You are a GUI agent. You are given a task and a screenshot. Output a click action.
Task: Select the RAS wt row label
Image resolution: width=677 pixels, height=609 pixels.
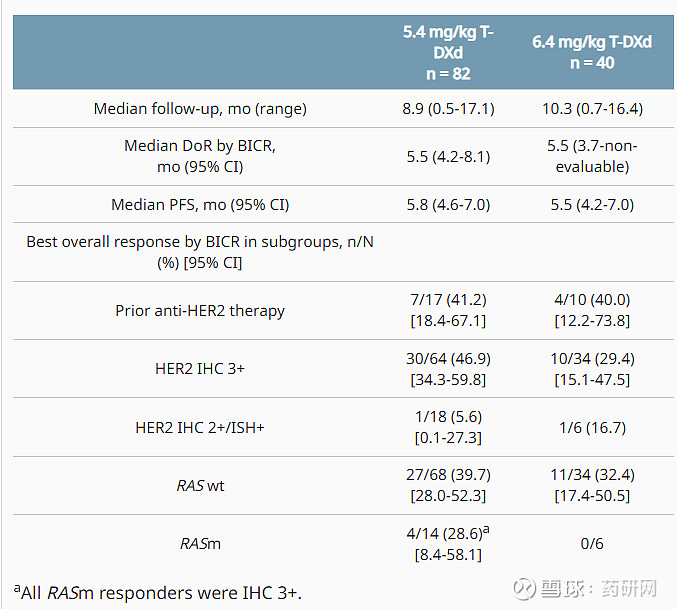tap(200, 485)
